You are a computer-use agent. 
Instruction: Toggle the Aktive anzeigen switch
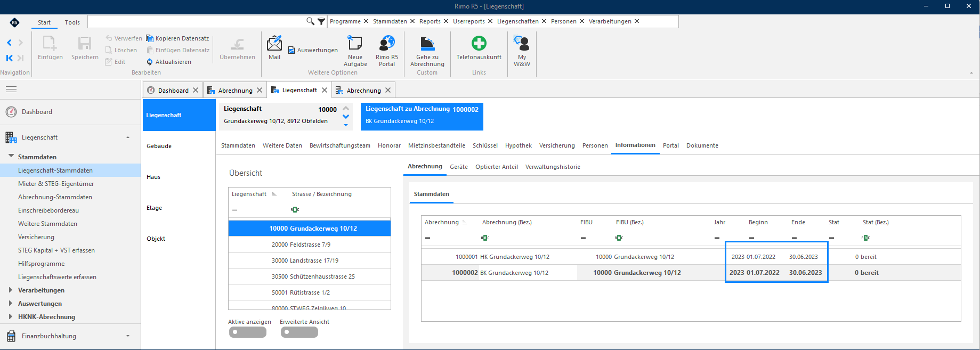coord(247,332)
